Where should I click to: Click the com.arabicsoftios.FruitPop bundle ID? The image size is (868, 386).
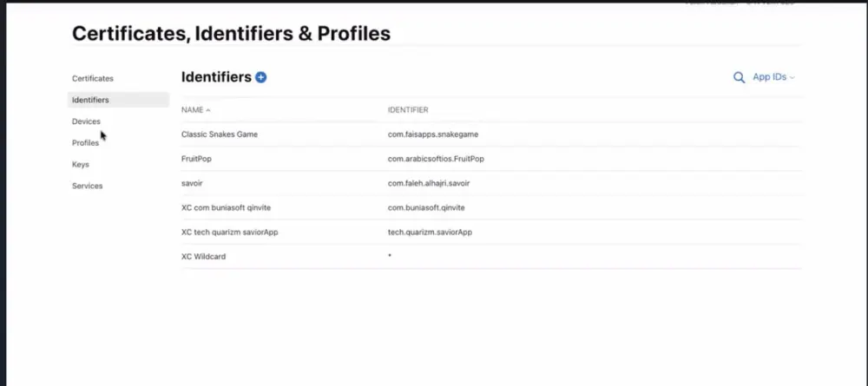[437, 159]
